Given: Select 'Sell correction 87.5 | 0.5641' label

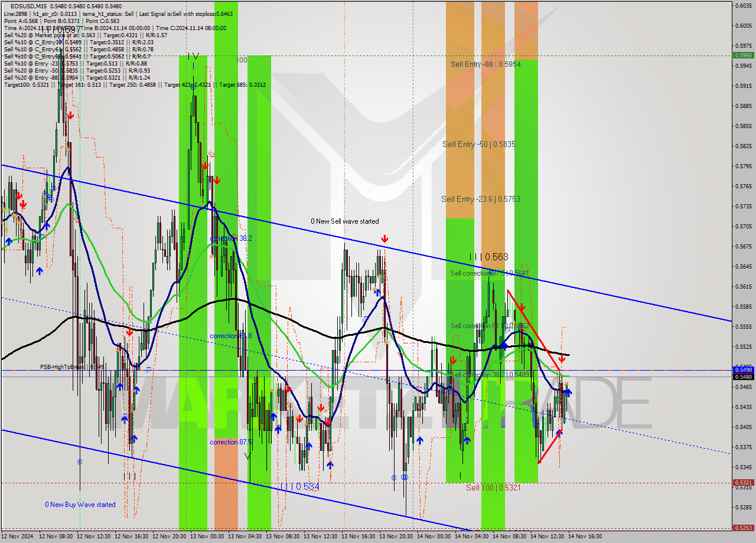Looking at the screenshot, I should click(x=489, y=273).
